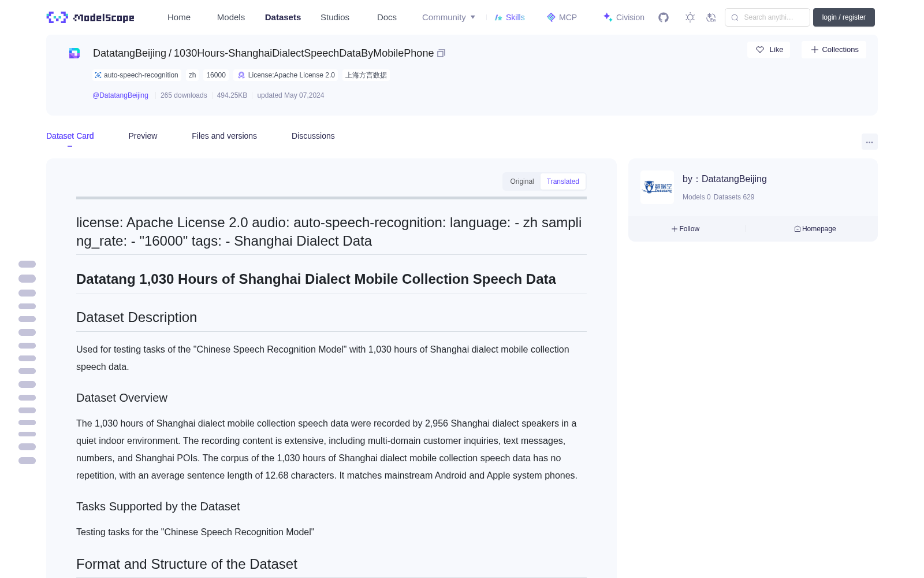924x578 pixels.
Task: Open Civision from the navbar
Action: [624, 17]
